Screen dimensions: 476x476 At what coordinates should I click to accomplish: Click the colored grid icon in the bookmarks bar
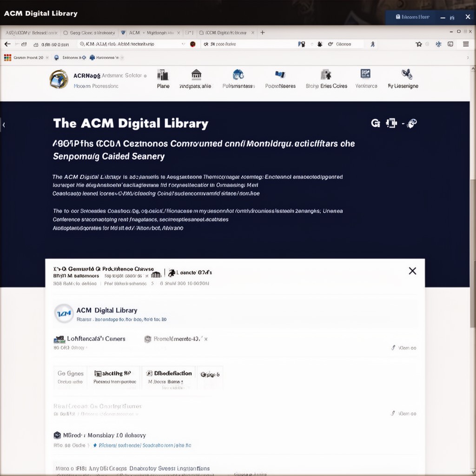click(x=7, y=57)
